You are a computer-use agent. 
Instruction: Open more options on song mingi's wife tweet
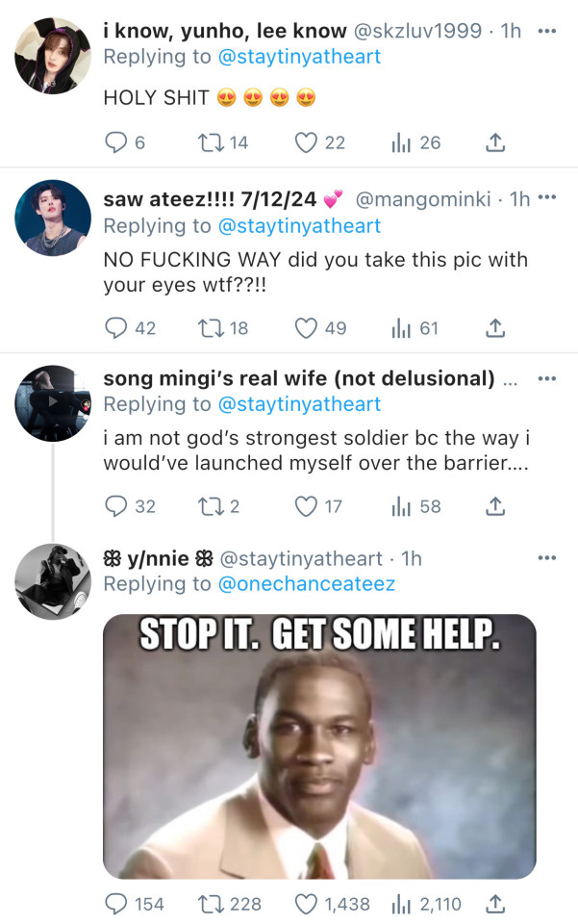pos(546,378)
